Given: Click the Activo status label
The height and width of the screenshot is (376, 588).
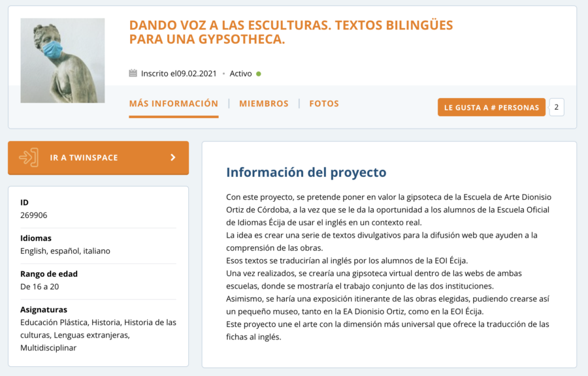Looking at the screenshot, I should [x=240, y=73].
